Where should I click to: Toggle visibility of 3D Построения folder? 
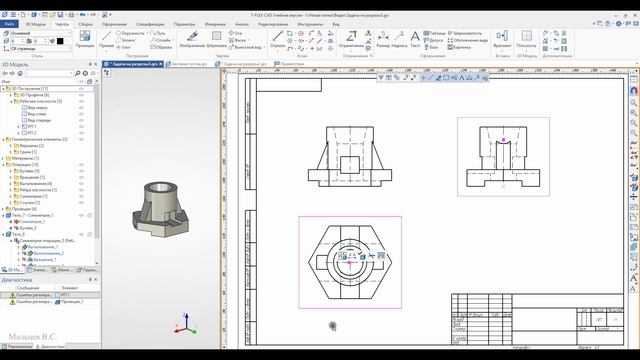81,89
